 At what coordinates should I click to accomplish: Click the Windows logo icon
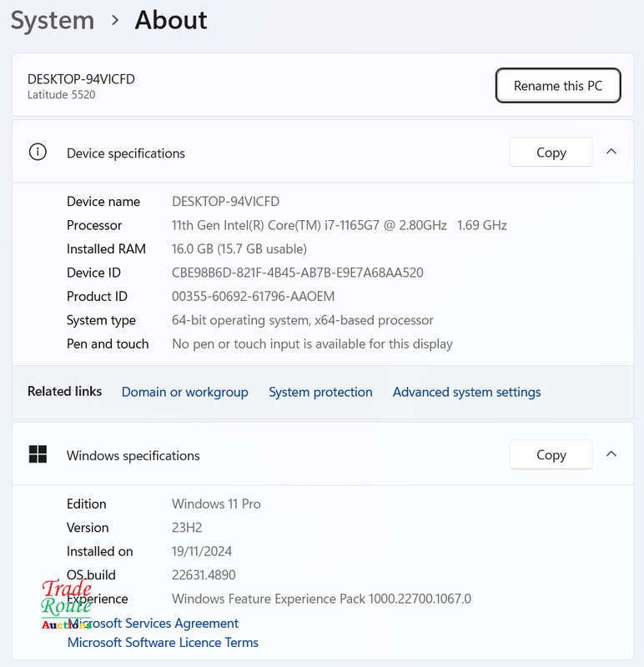click(x=38, y=454)
